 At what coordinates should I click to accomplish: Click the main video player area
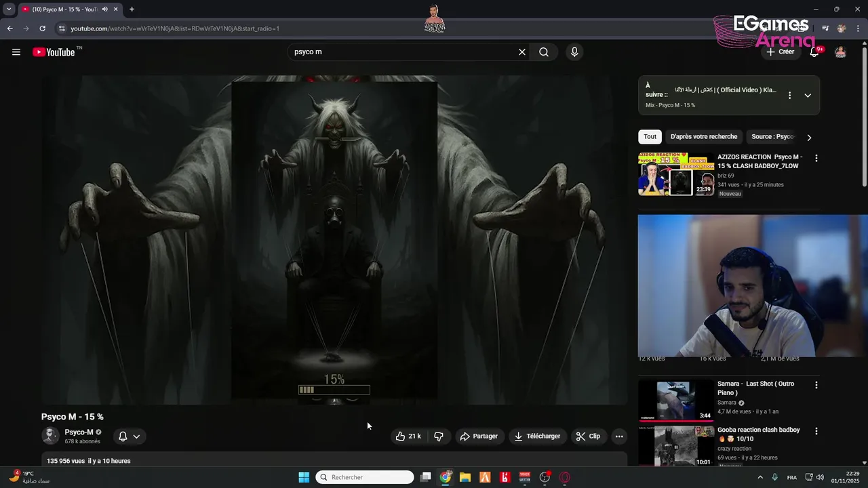pos(334,240)
